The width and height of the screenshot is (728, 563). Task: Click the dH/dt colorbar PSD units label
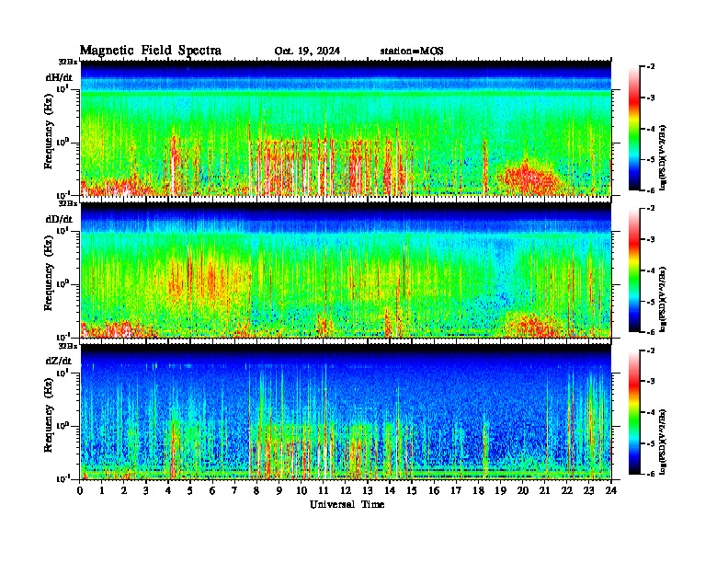(x=663, y=157)
